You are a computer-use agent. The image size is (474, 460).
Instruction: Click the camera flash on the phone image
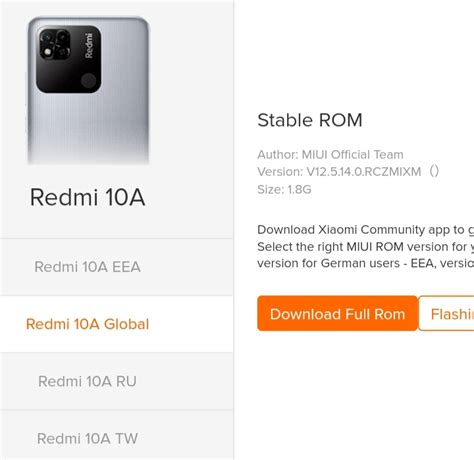pyautogui.click(x=48, y=52)
